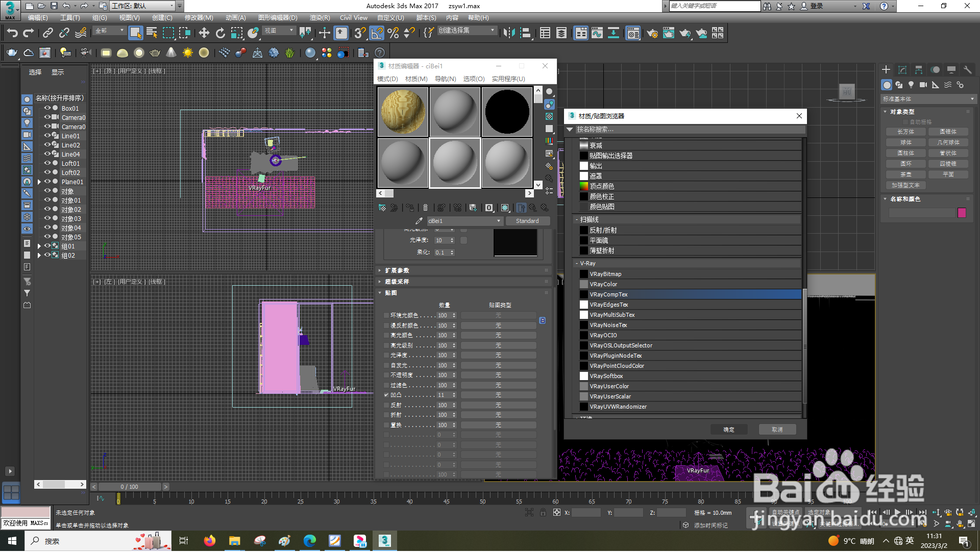Expand the Plane01 tree item

tap(39, 182)
